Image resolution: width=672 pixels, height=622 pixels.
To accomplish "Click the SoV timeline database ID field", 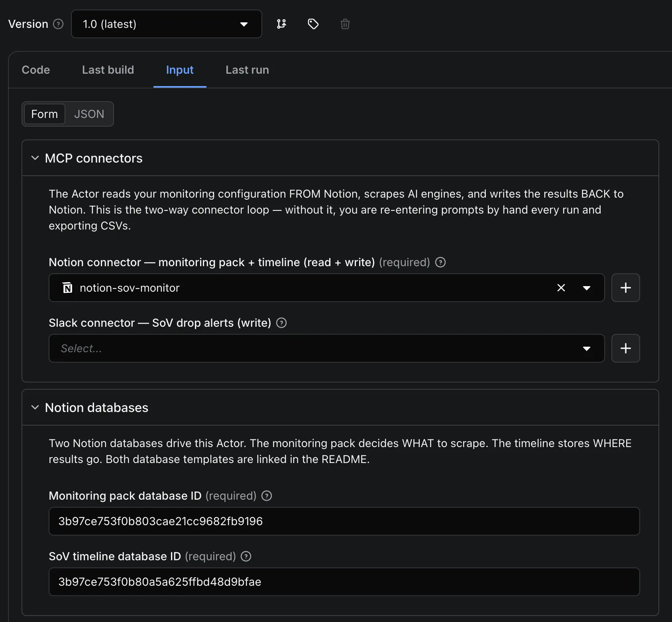I will [x=344, y=582].
